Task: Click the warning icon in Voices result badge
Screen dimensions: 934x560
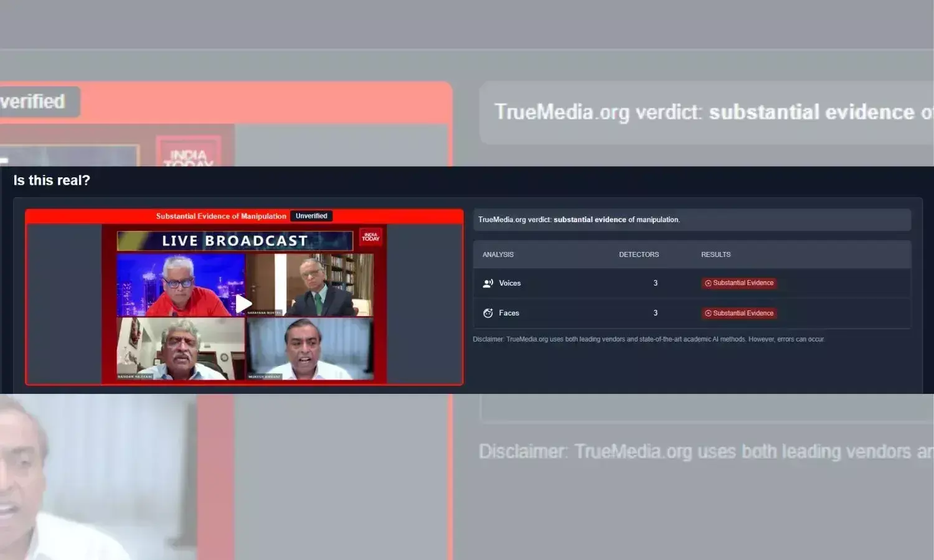Action: (x=708, y=283)
